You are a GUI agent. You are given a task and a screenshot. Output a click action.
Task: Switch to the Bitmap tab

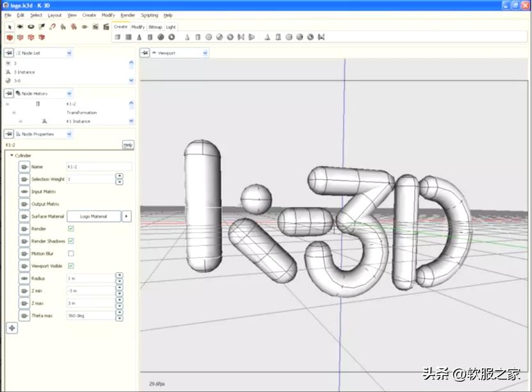(155, 27)
